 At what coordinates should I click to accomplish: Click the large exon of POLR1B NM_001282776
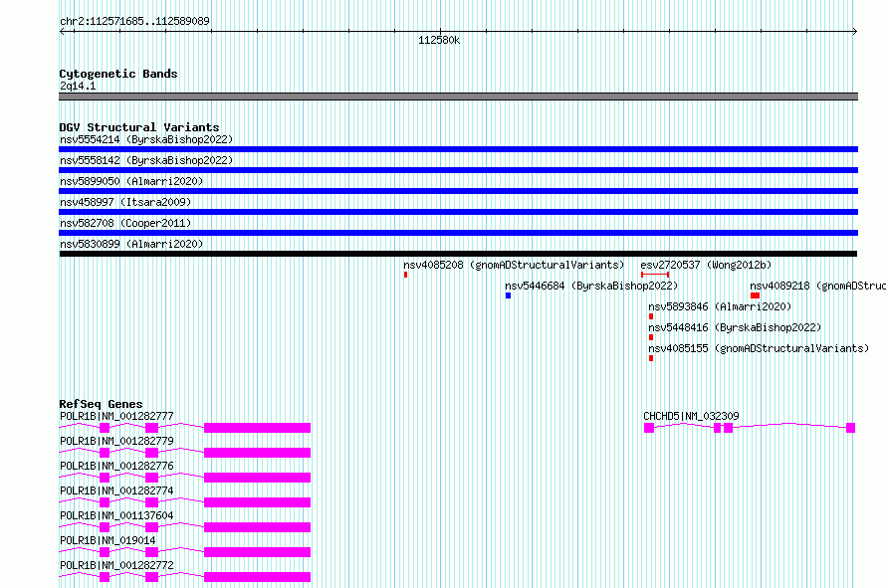(257, 478)
